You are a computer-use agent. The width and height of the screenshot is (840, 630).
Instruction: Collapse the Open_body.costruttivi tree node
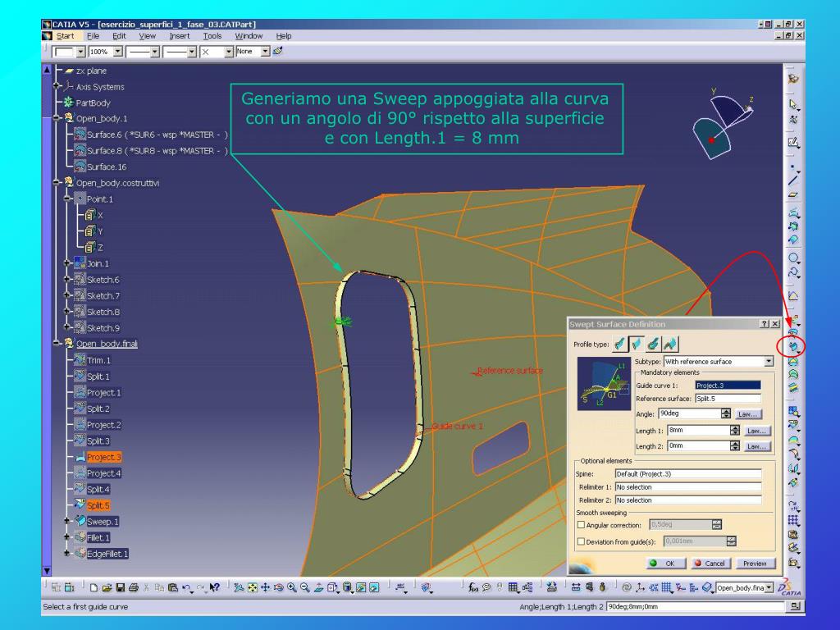56,183
